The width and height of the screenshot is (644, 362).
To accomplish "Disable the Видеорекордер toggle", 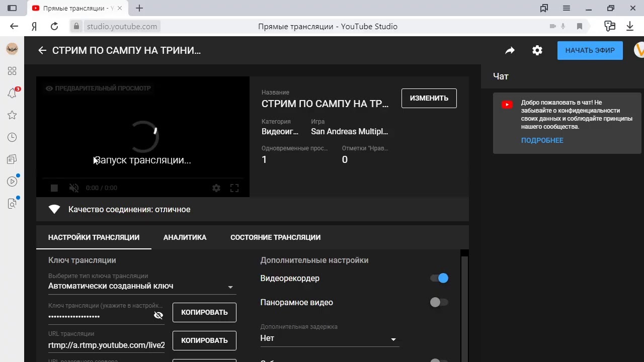I will (439, 278).
